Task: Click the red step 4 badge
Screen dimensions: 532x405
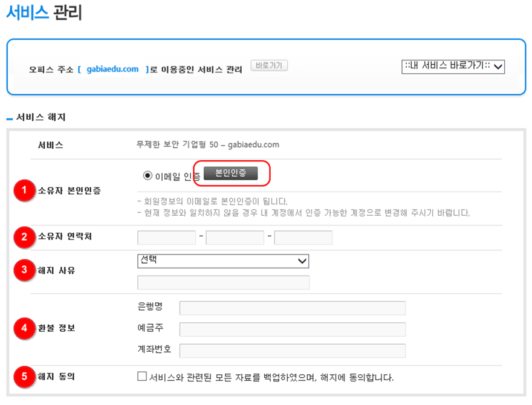Action: coord(24,328)
